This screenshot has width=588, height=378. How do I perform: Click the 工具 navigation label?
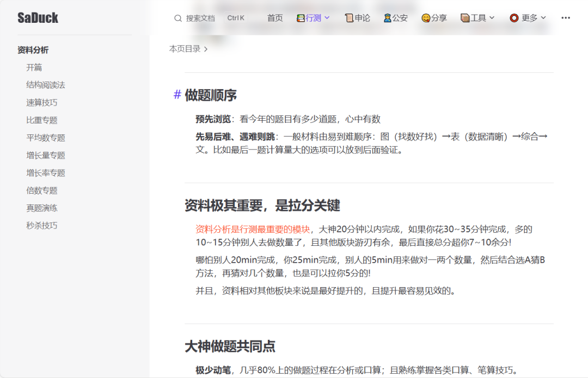478,17
